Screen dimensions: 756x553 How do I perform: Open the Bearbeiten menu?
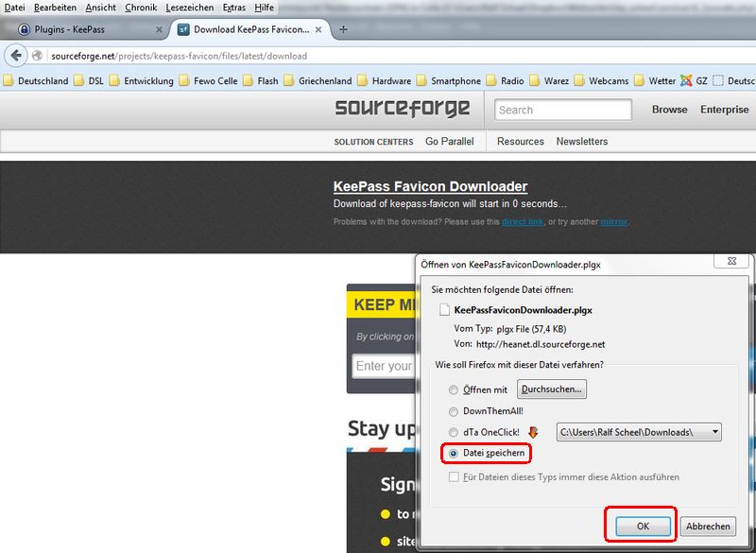pos(55,8)
